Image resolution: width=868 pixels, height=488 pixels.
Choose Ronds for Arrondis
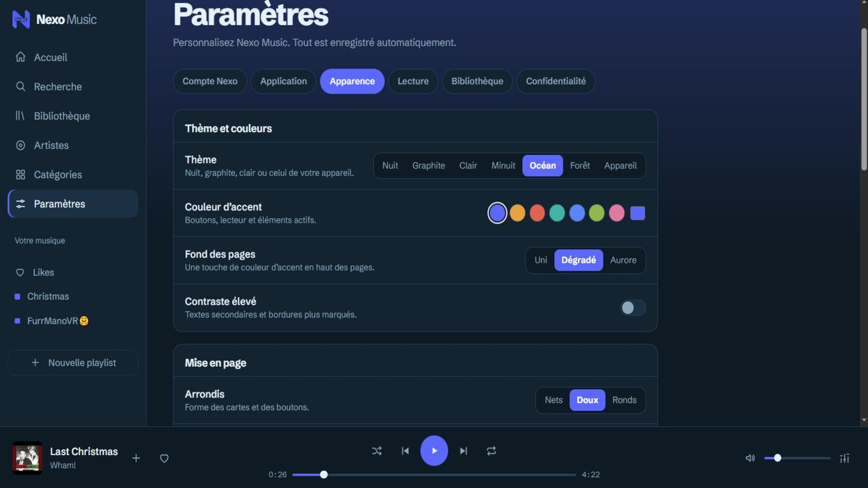[624, 400]
